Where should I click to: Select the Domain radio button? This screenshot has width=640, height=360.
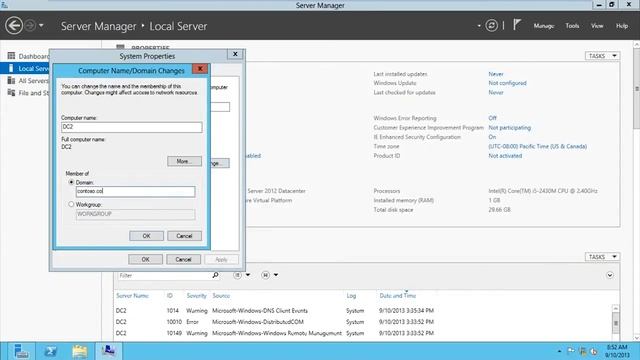pos(71,182)
